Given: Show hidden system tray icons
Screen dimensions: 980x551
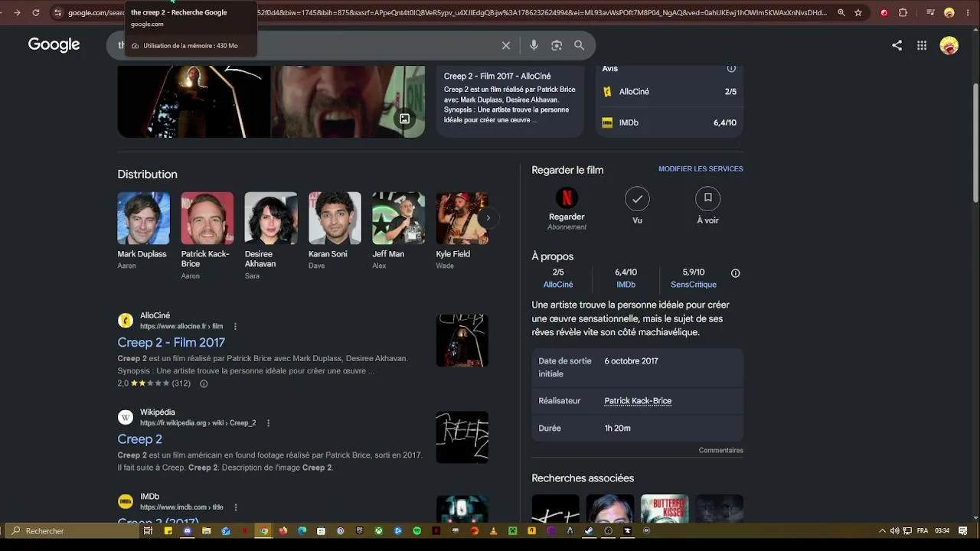Looking at the screenshot, I should tap(882, 531).
